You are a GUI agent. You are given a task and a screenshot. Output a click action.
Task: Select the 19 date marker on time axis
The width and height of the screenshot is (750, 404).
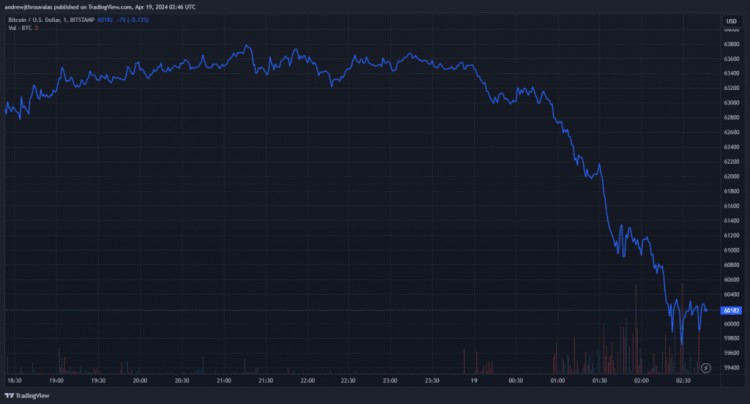(x=474, y=381)
